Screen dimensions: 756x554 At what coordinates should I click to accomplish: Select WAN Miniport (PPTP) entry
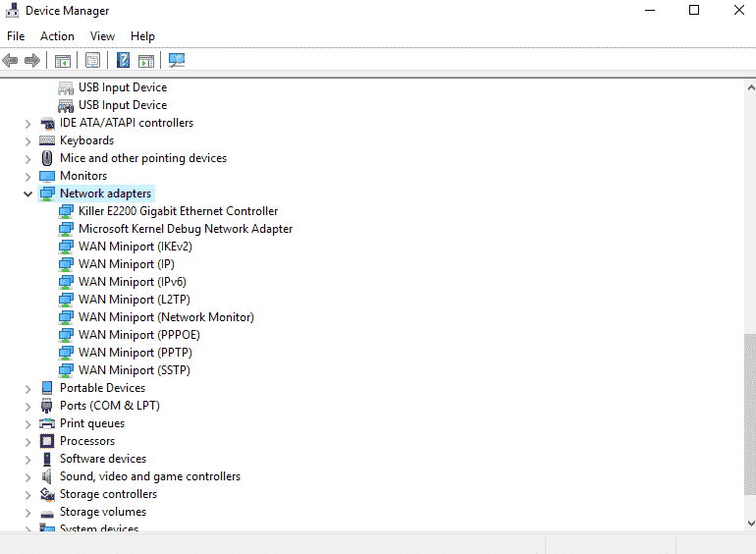click(x=135, y=353)
